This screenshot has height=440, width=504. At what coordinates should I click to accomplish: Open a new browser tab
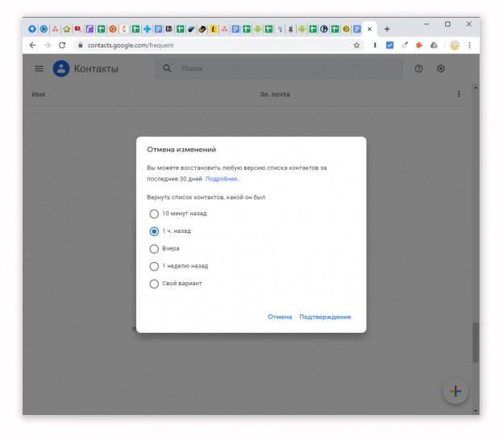[x=386, y=28]
